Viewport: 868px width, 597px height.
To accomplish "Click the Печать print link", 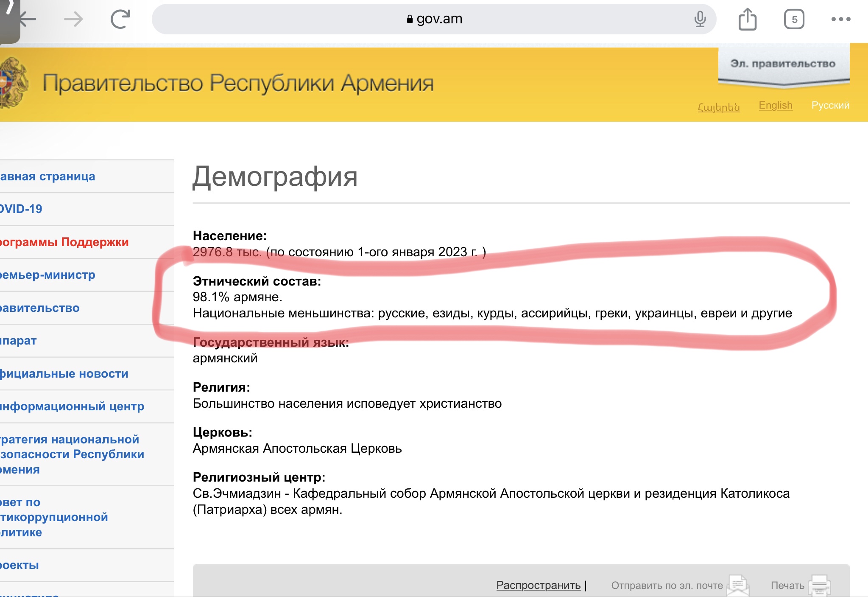I will click(x=787, y=586).
